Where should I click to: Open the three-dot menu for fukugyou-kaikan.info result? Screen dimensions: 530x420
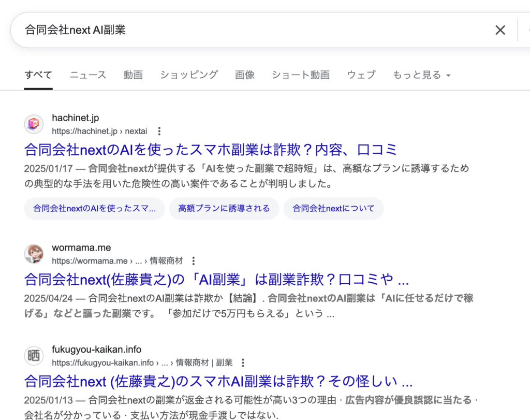[x=243, y=363]
